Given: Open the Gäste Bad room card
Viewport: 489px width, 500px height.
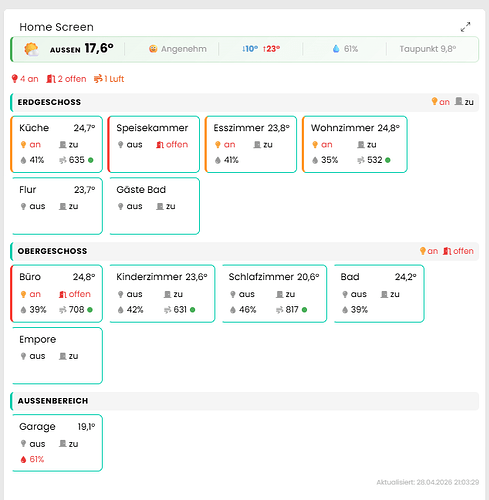Looking at the screenshot, I should pyautogui.click(x=154, y=206).
